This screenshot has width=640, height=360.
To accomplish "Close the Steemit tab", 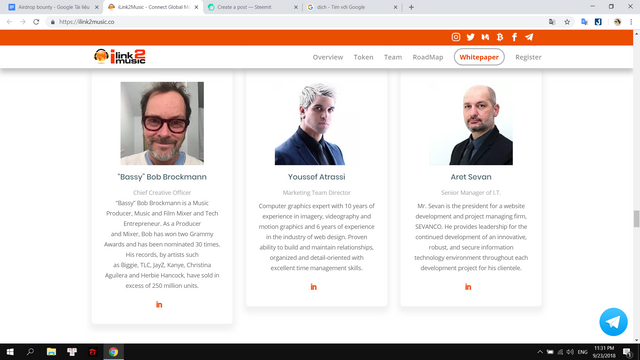I will pos(296,7).
